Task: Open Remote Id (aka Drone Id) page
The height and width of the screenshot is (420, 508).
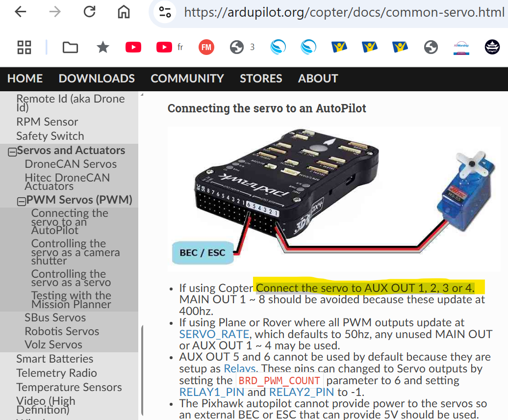Action: click(x=70, y=103)
